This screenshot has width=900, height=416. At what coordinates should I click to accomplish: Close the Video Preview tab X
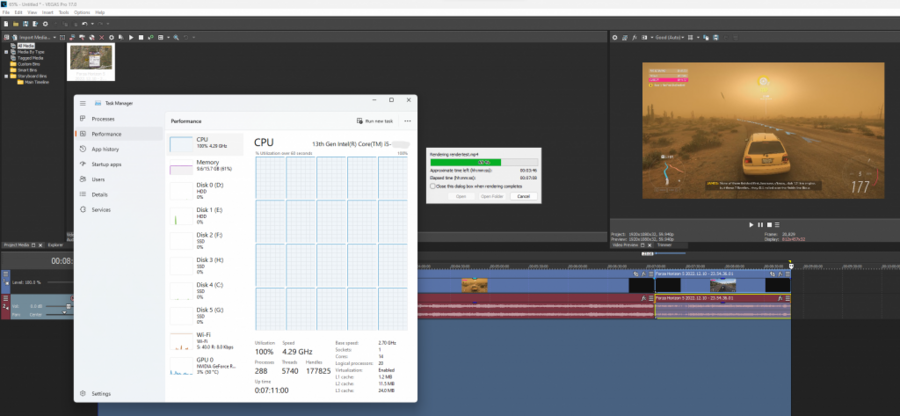(x=650, y=245)
